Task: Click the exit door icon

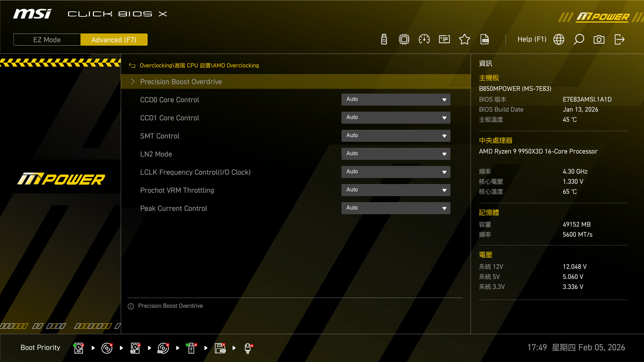Action: coord(619,40)
